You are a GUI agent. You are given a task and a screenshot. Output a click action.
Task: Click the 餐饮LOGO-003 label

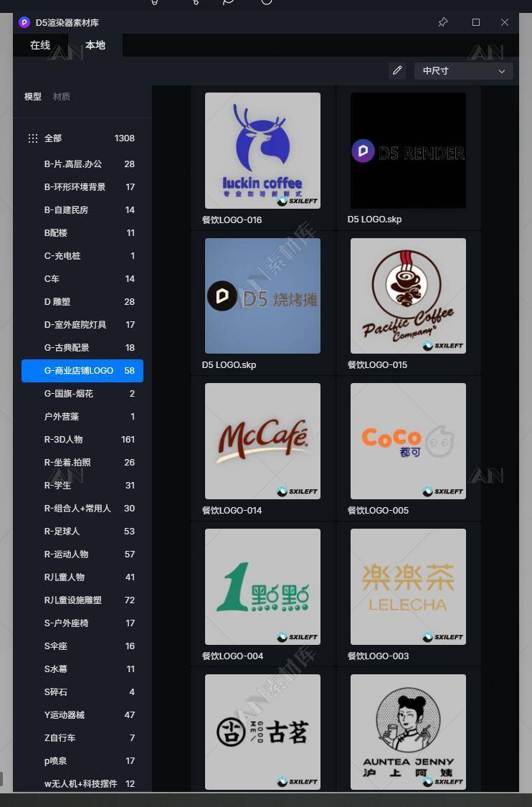point(378,656)
